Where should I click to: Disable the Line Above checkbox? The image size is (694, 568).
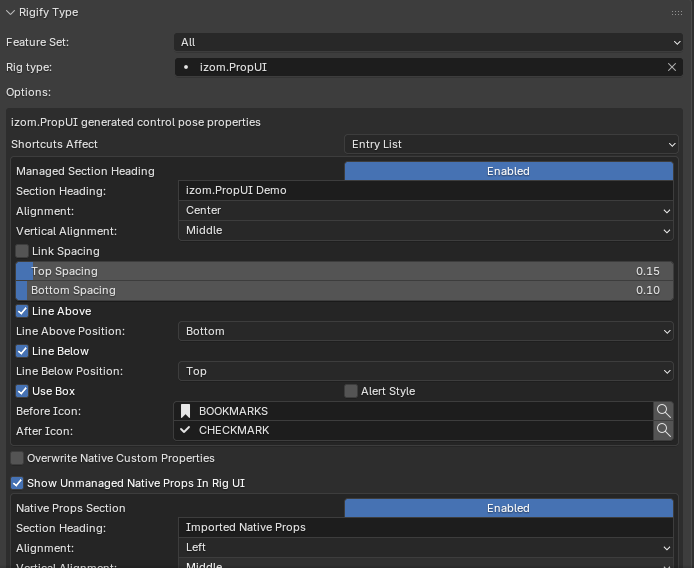22,311
